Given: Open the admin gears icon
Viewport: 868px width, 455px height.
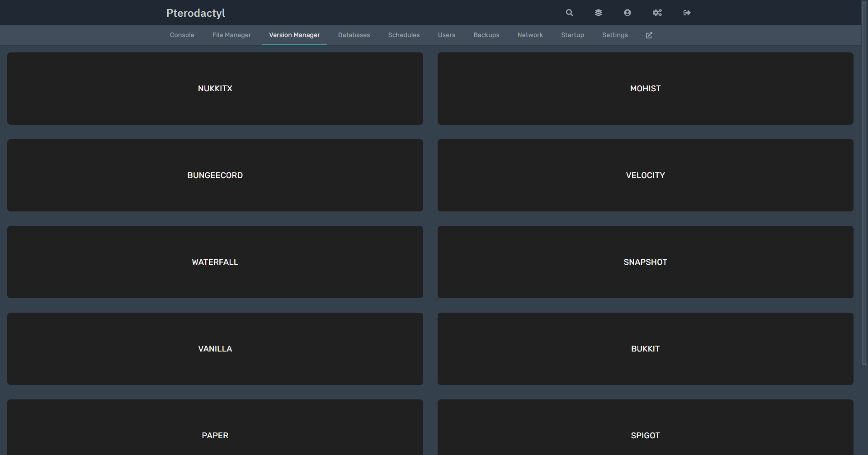Looking at the screenshot, I should 657,13.
